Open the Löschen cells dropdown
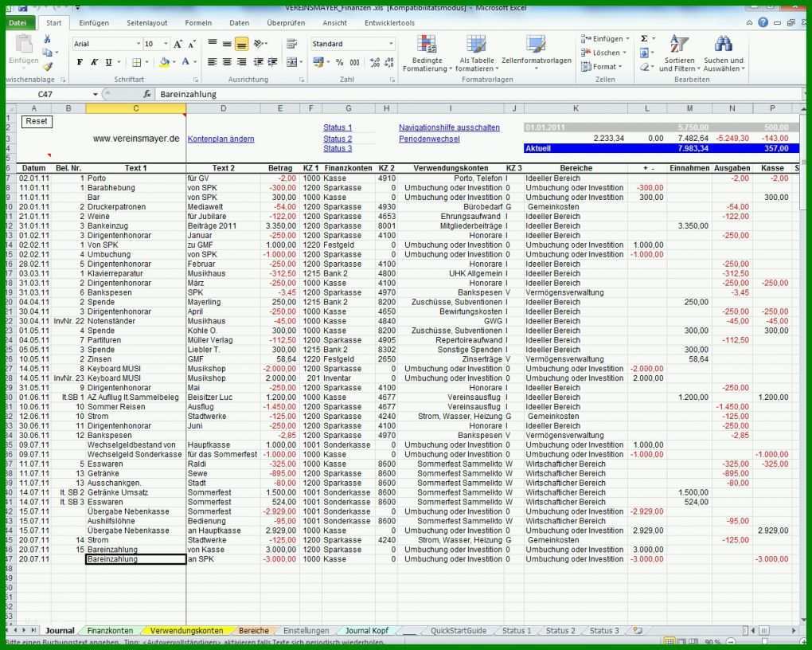Viewport: 812px width, 650px height. pos(603,53)
